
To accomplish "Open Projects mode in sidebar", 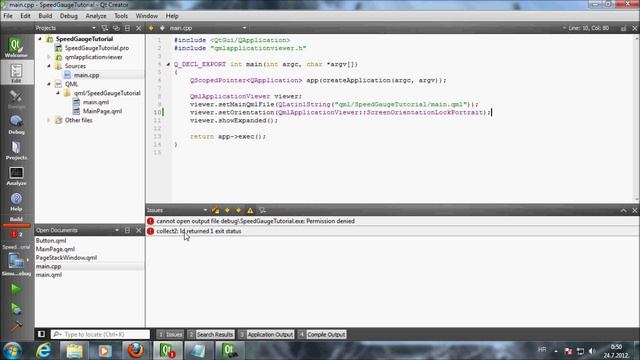I will [16, 150].
